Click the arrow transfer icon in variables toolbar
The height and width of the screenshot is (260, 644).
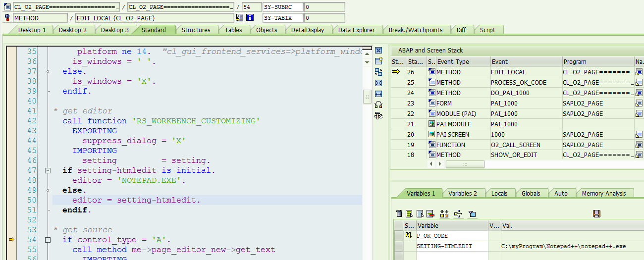(x=458, y=214)
